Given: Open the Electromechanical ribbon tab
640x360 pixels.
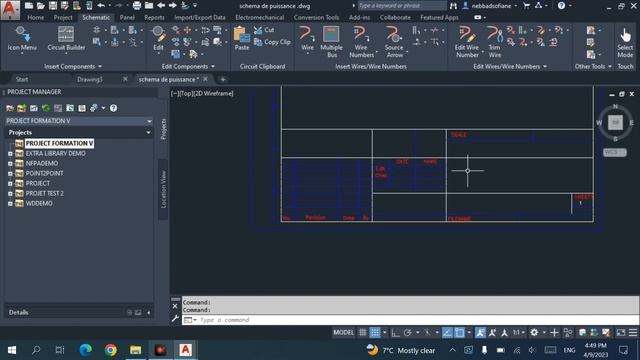Looking at the screenshot, I should click(260, 18).
